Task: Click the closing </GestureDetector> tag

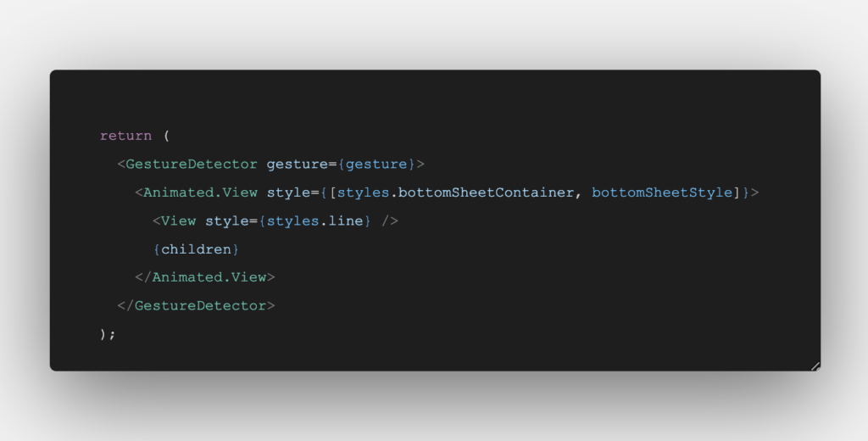Action: point(196,306)
